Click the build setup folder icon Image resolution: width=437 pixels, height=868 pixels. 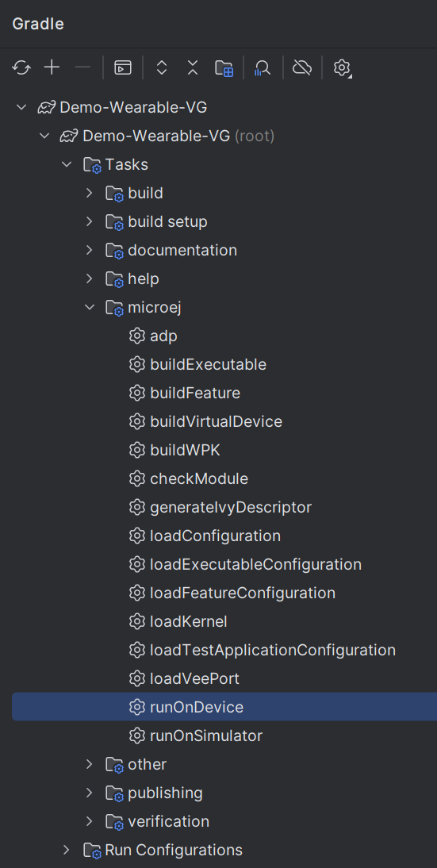coord(114,222)
